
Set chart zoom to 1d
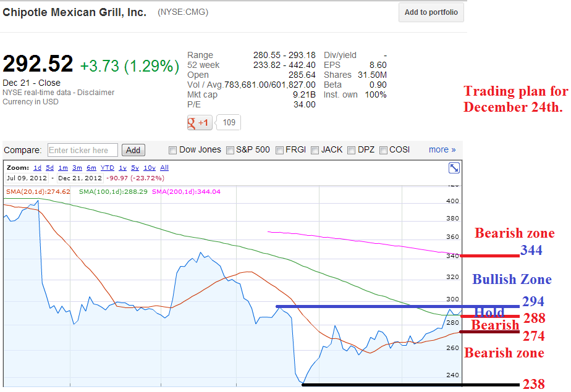pos(38,168)
